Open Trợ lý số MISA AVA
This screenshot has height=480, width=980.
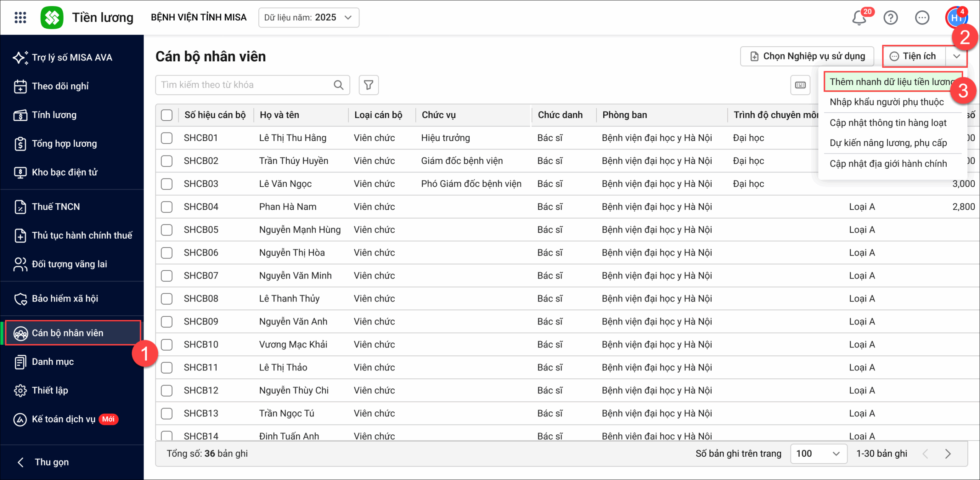72,57
